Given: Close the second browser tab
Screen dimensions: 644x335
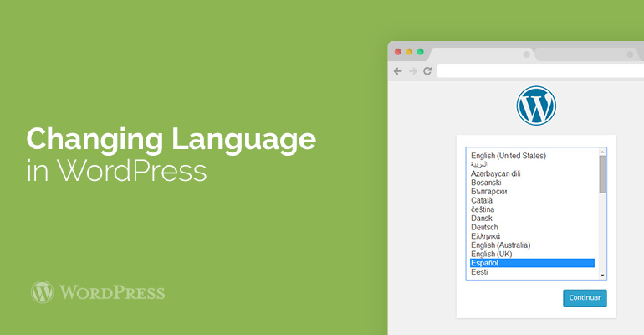Looking at the screenshot, I should [x=630, y=54].
